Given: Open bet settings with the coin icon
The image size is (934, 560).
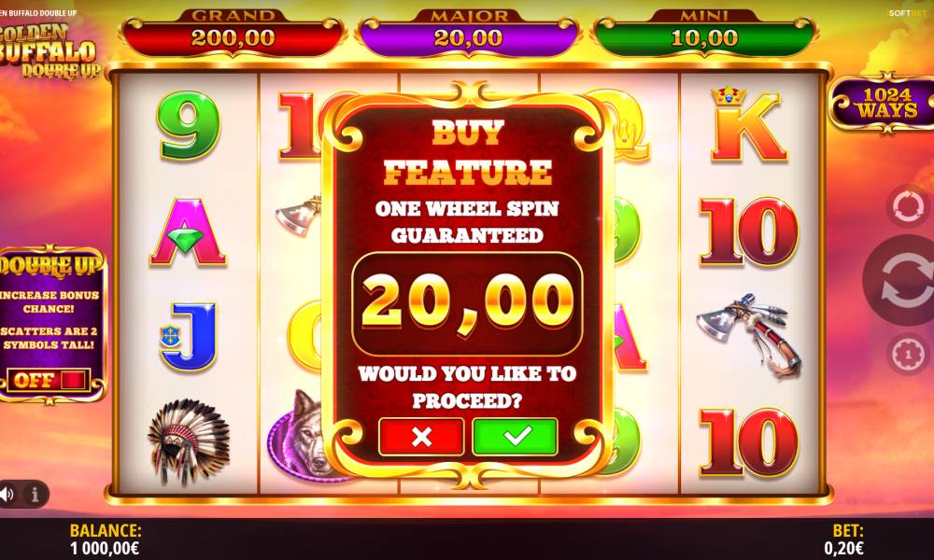Looking at the screenshot, I should click(x=908, y=355).
